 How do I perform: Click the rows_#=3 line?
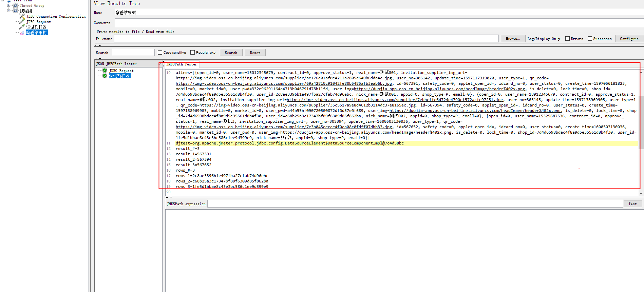[185, 170]
